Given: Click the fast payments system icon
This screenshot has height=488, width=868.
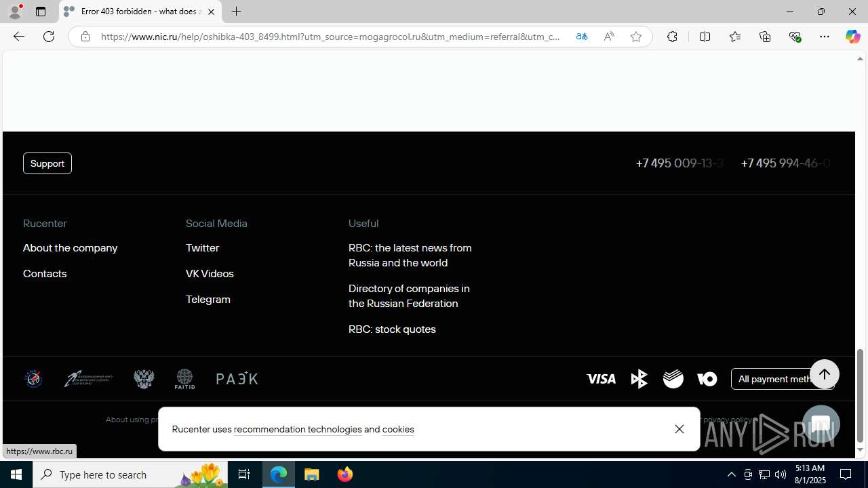Looking at the screenshot, I should (x=639, y=379).
